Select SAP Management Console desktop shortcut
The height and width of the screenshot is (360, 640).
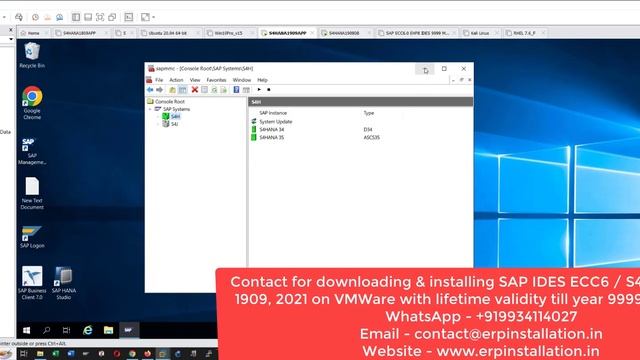click(32, 151)
